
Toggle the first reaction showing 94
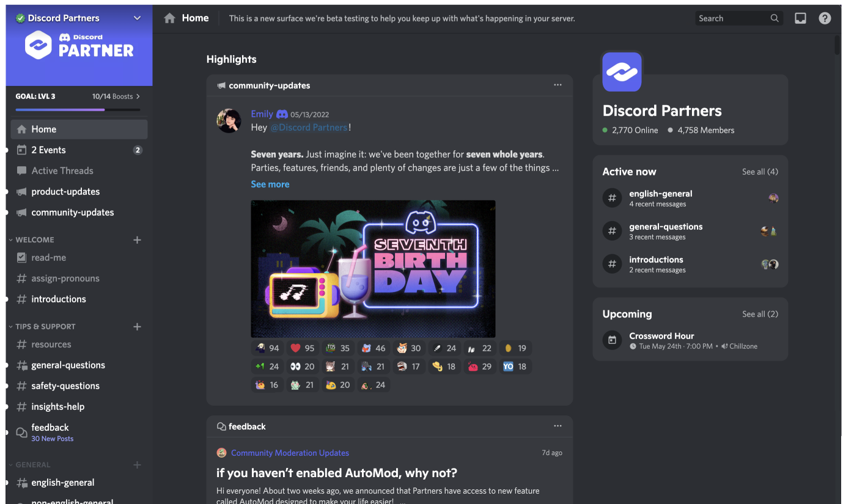(267, 348)
